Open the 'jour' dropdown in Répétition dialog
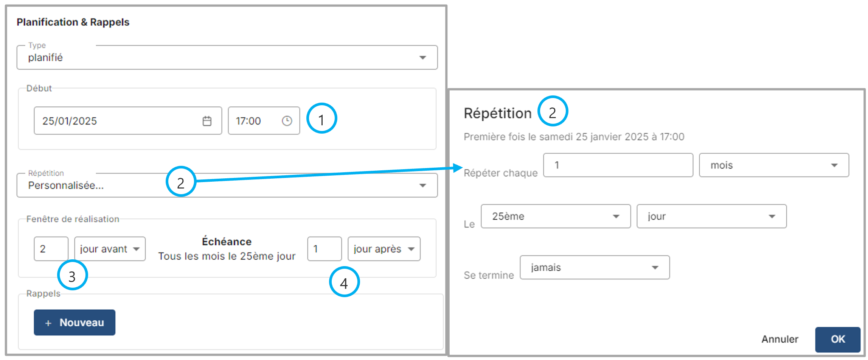The height and width of the screenshot is (360, 868). 711,217
